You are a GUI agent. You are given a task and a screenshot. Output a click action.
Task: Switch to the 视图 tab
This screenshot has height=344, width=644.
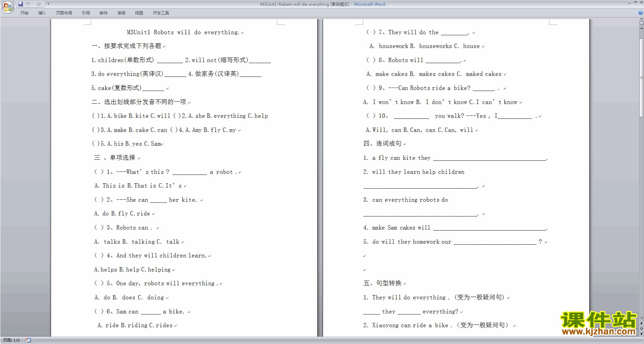pos(139,13)
